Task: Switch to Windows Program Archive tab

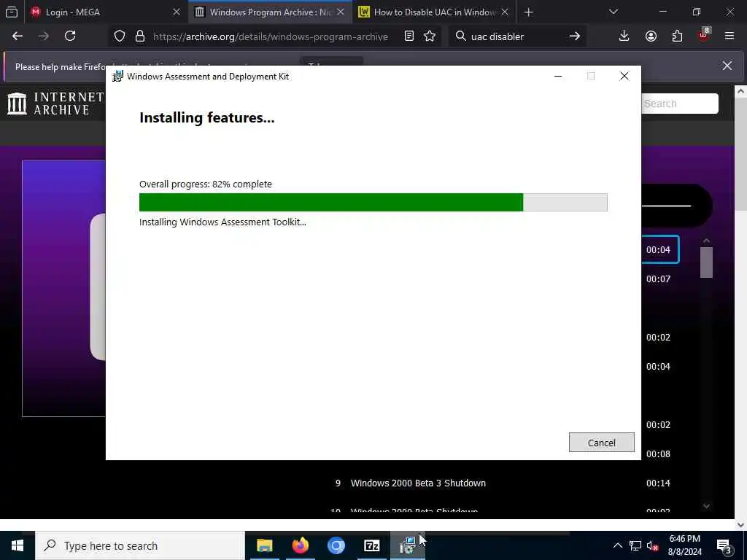Action: pyautogui.click(x=269, y=12)
